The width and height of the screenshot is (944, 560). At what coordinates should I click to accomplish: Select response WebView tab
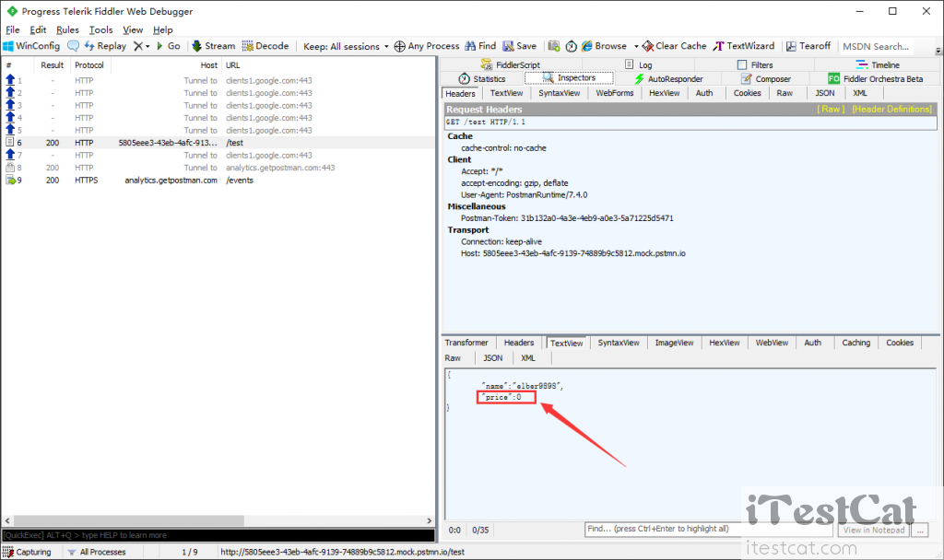pyautogui.click(x=772, y=343)
